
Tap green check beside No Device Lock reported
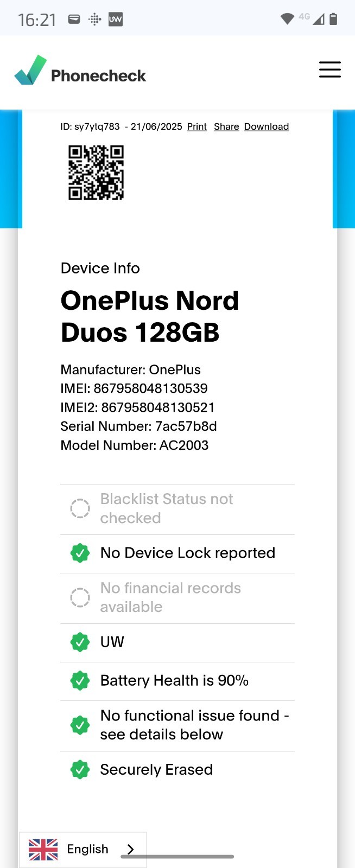(x=80, y=553)
